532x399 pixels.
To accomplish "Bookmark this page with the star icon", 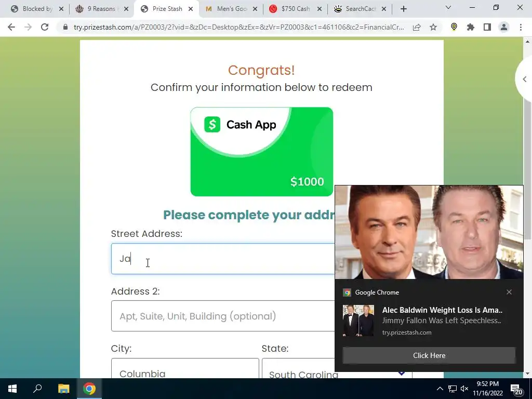I will [433, 27].
